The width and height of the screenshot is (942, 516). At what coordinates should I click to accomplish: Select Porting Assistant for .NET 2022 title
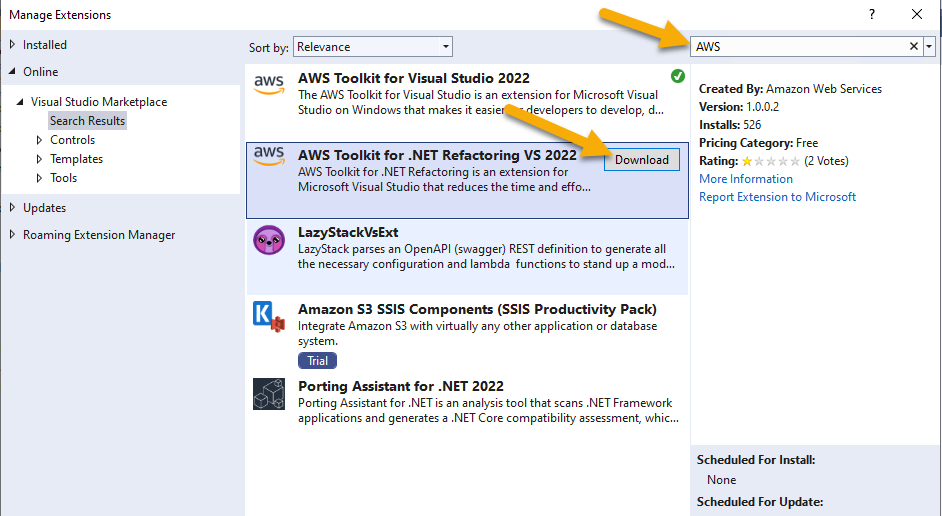[401, 386]
